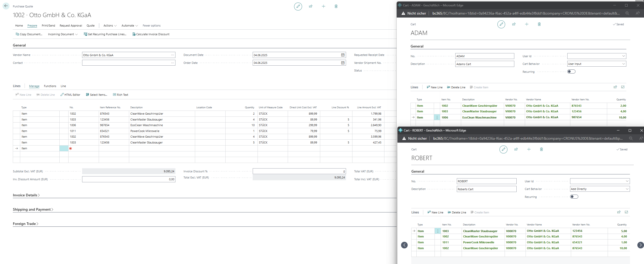Click the back arrow on Purchase Quote page

(6, 6)
